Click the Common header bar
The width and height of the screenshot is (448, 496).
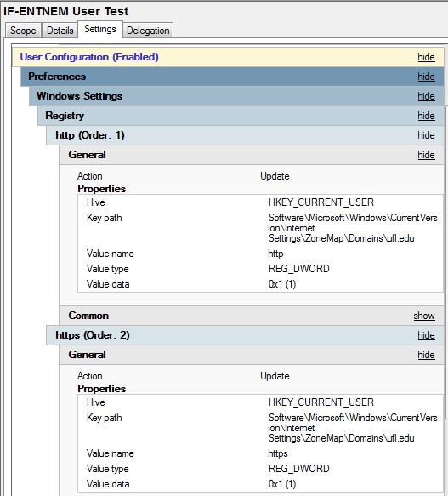[252, 316]
